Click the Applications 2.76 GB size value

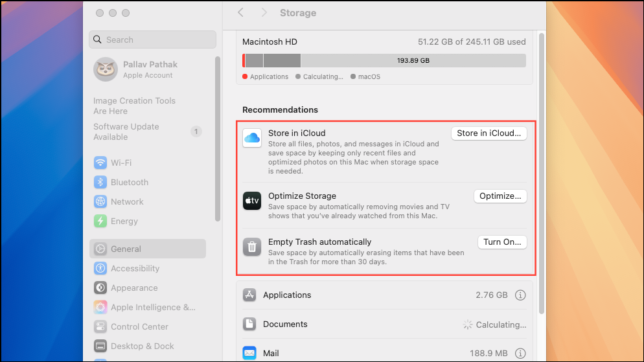(492, 295)
